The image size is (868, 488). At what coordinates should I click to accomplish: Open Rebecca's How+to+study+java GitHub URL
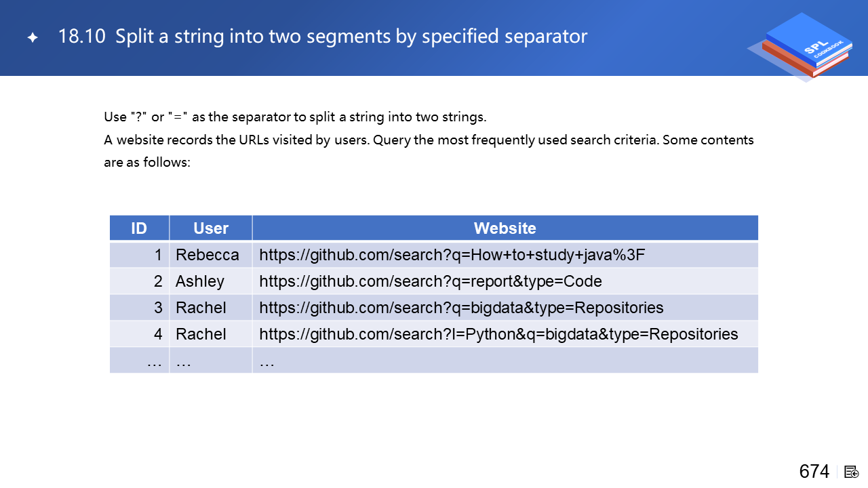452,255
